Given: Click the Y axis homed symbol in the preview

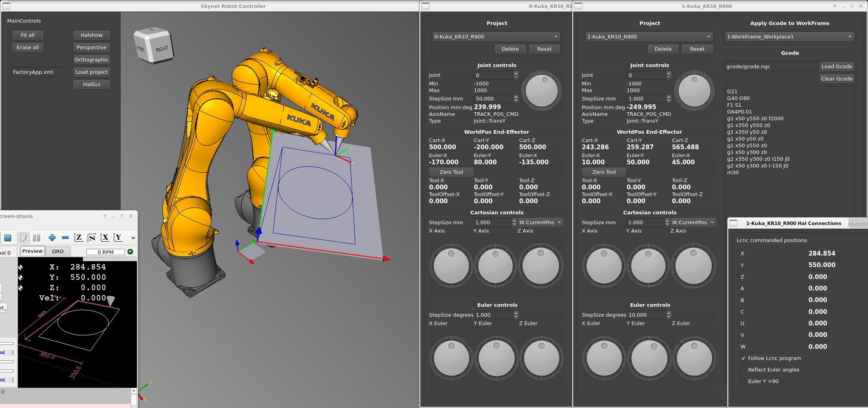Looking at the screenshot, I should (21, 277).
